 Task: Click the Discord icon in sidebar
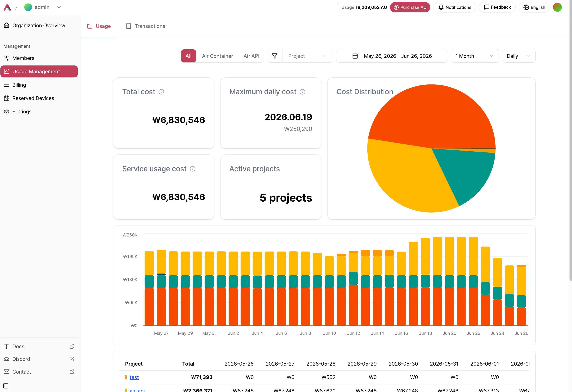click(x=7, y=359)
